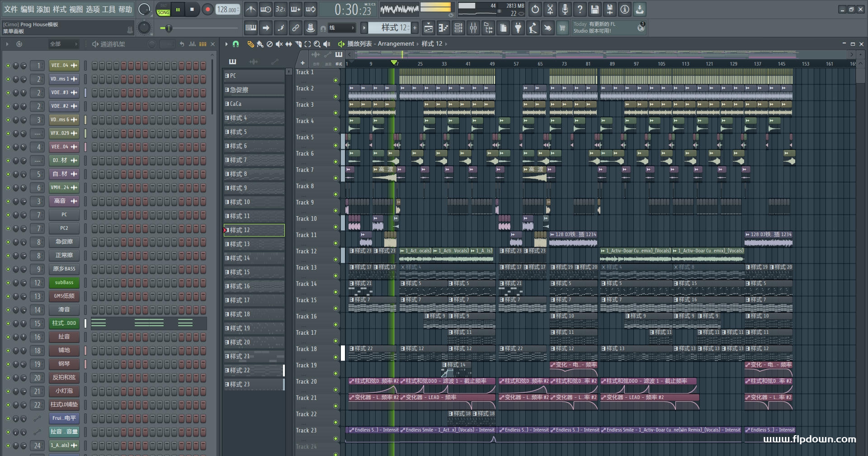Mute Track 5 with its green dot
This screenshot has height=456, width=868.
(x=335, y=145)
